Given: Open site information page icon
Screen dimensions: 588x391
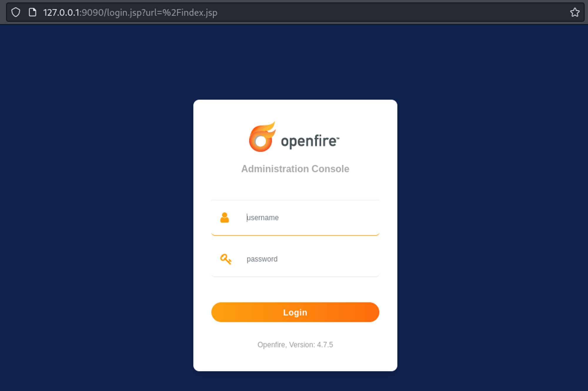Looking at the screenshot, I should click(32, 12).
